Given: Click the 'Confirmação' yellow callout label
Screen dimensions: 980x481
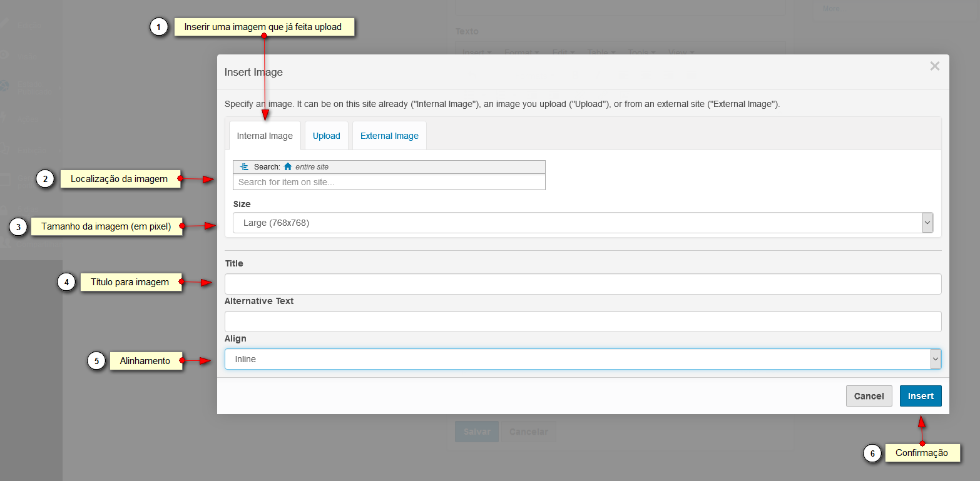Looking at the screenshot, I should 921,453.
